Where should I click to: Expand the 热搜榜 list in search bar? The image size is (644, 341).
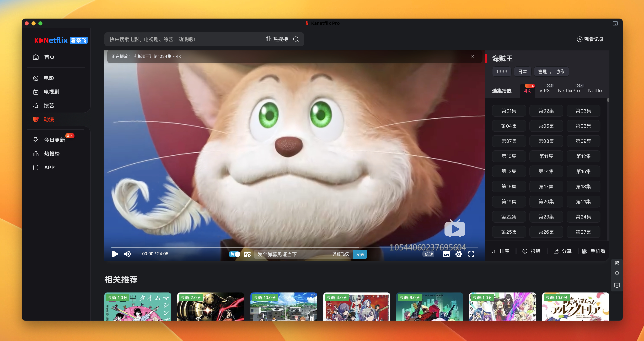(x=277, y=39)
